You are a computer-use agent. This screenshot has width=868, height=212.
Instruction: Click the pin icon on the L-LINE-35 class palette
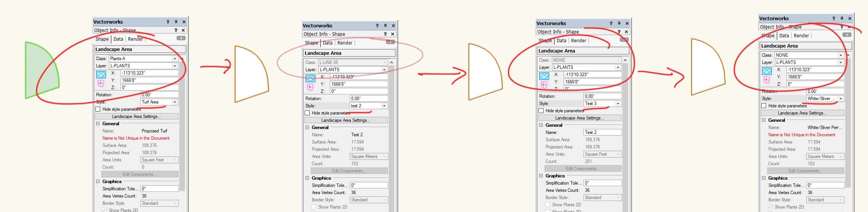pos(385,26)
